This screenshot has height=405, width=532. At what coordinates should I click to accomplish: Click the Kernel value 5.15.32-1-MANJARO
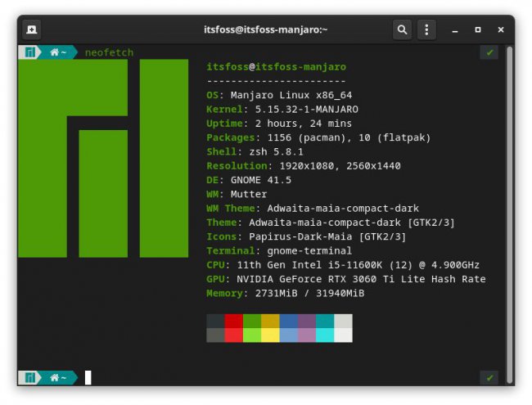[307, 109]
